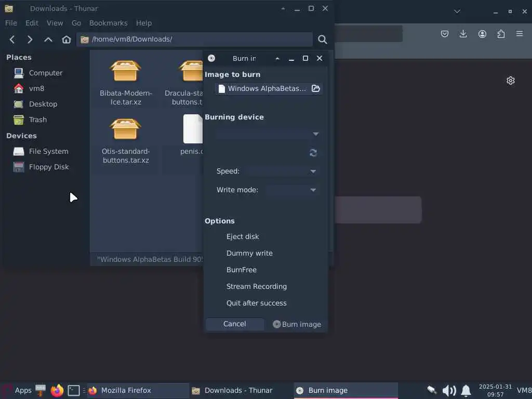The width and height of the screenshot is (532, 399).
Task: Switch to Mozilla Firefox taskbar window
Action: (138, 391)
